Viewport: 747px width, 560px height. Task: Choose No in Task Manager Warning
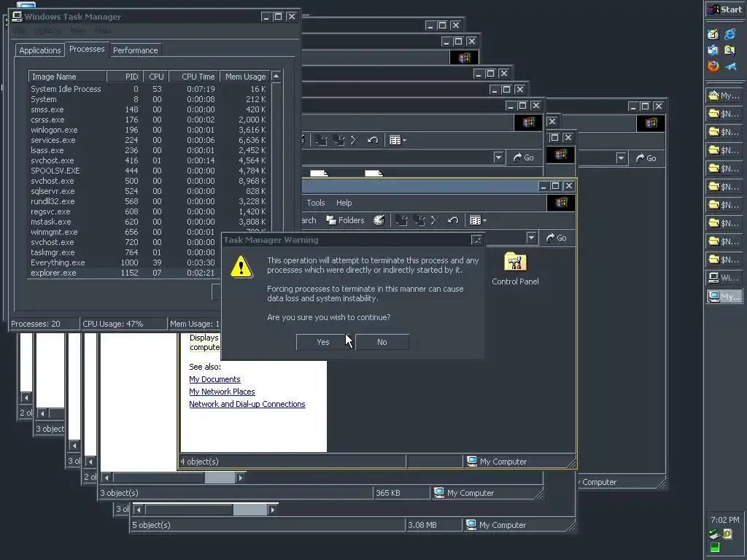click(382, 342)
